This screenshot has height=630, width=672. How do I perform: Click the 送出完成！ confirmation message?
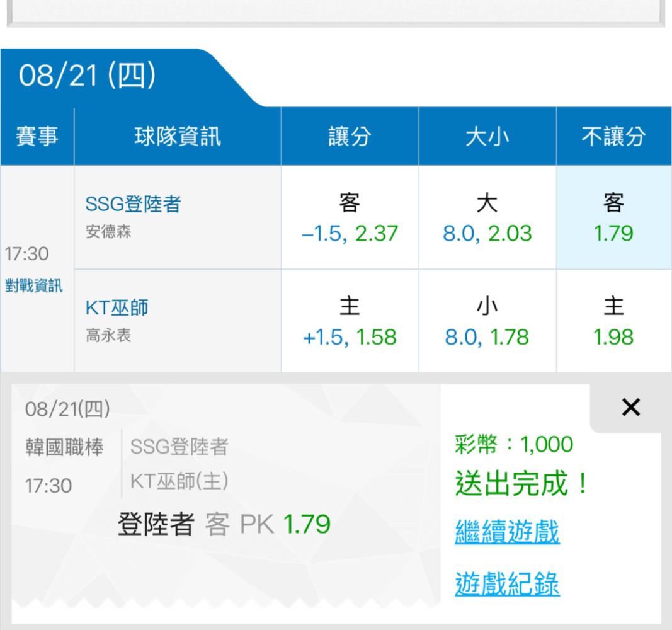(x=522, y=483)
